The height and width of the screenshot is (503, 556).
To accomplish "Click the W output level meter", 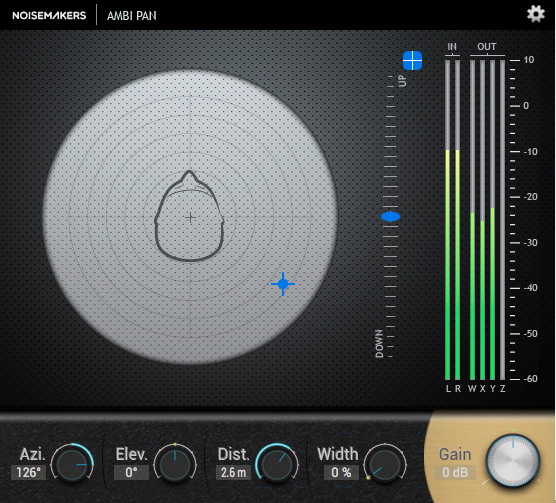I will click(x=472, y=220).
